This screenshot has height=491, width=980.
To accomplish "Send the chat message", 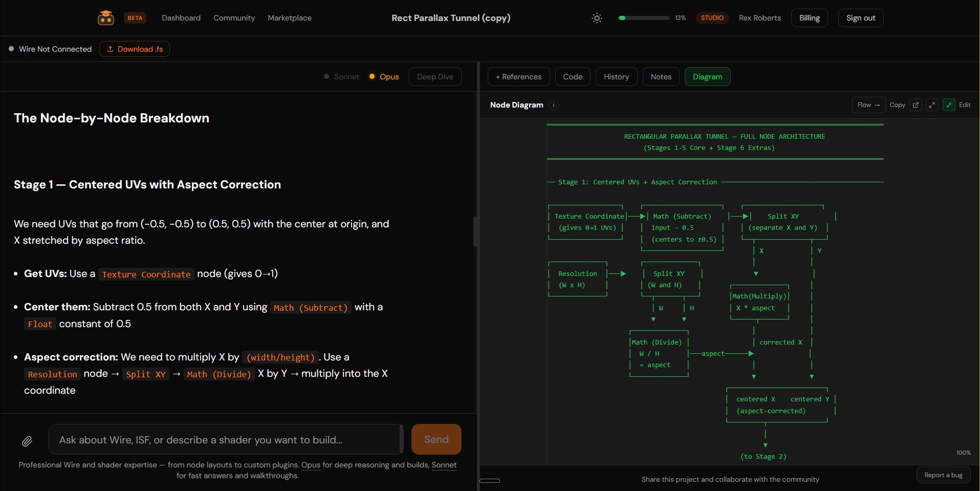I will click(x=437, y=439).
